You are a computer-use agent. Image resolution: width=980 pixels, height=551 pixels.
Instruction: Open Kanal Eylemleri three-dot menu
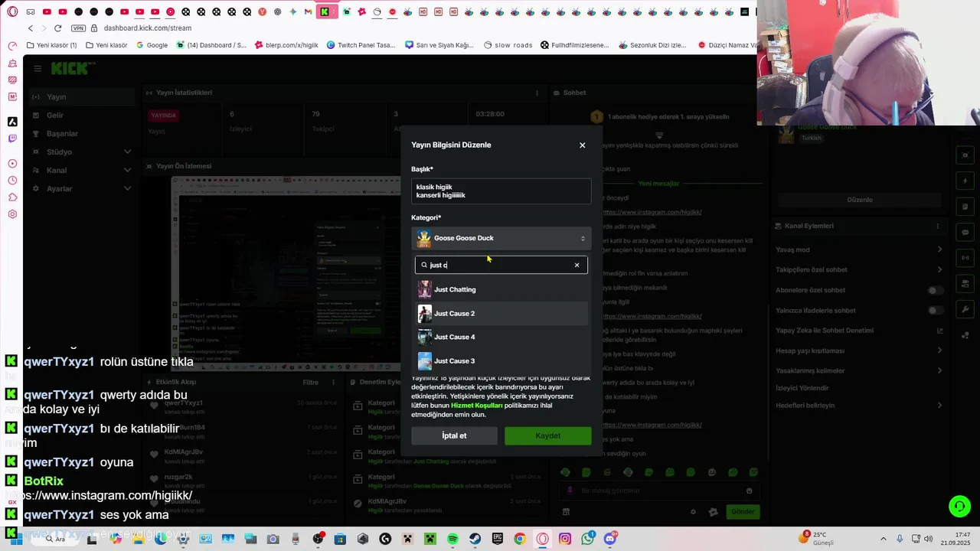click(x=938, y=227)
